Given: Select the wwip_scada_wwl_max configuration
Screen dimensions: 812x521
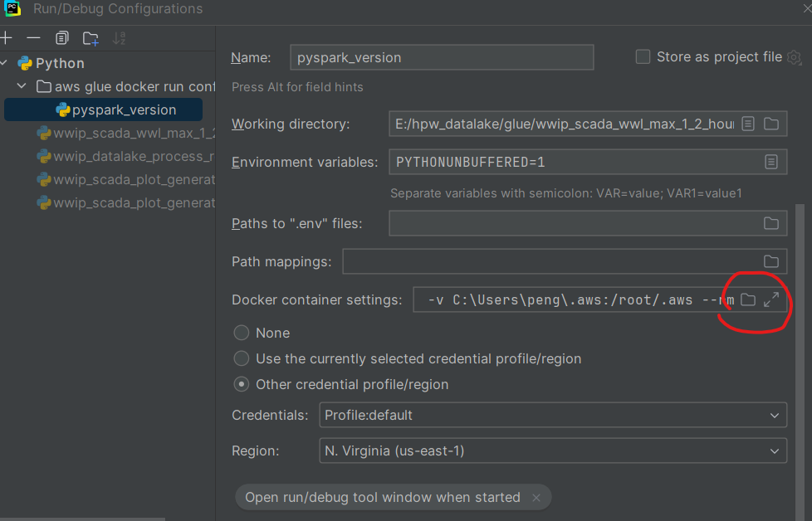Looking at the screenshot, I should point(125,133).
